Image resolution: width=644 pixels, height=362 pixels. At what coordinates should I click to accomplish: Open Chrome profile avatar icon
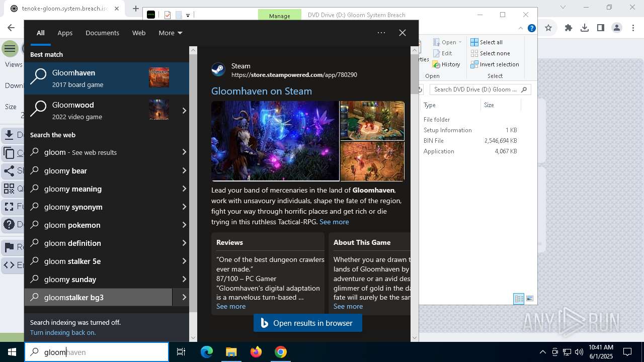617,28
